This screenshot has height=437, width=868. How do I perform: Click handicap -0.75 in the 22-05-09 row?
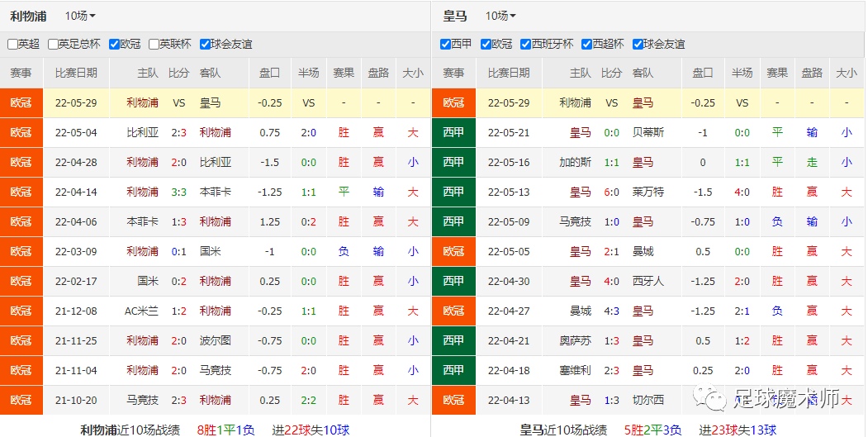(703, 221)
